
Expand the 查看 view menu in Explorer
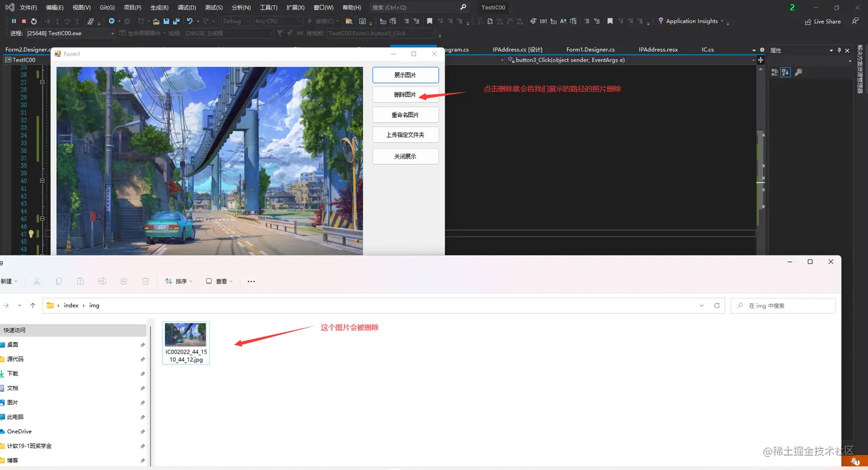click(219, 281)
